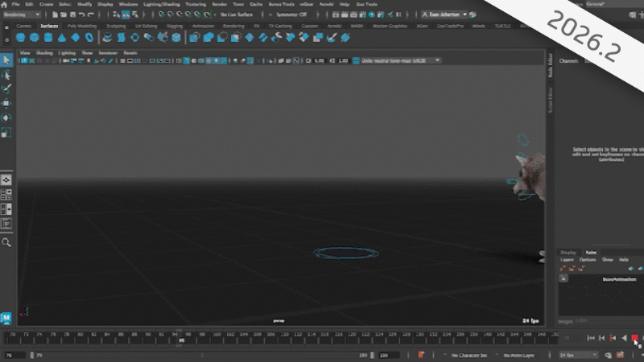
Task: Open the Zoo Tools menu
Action: pos(366,5)
